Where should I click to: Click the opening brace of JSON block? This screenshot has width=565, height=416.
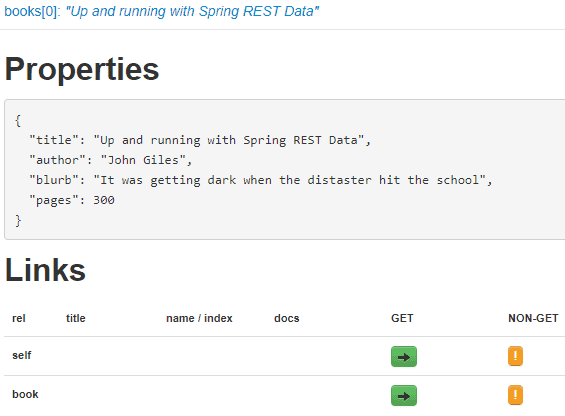[x=18, y=120]
